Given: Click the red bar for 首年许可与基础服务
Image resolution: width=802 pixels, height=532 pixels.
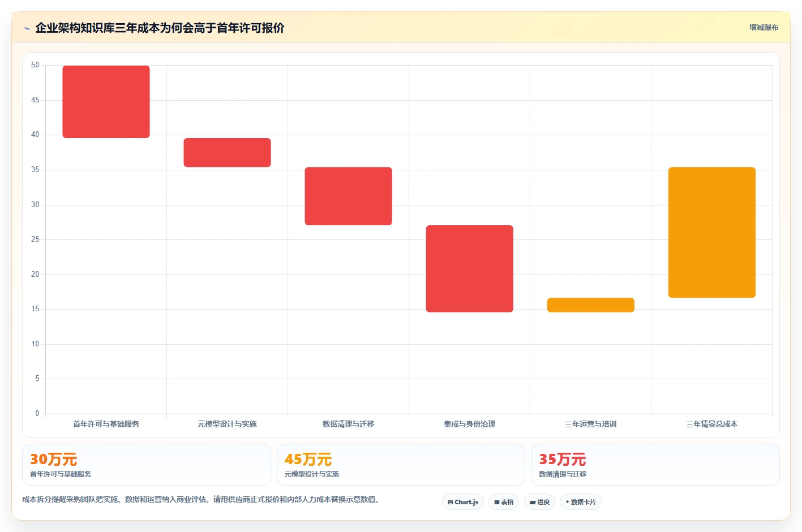Looking at the screenshot, I should tap(106, 102).
